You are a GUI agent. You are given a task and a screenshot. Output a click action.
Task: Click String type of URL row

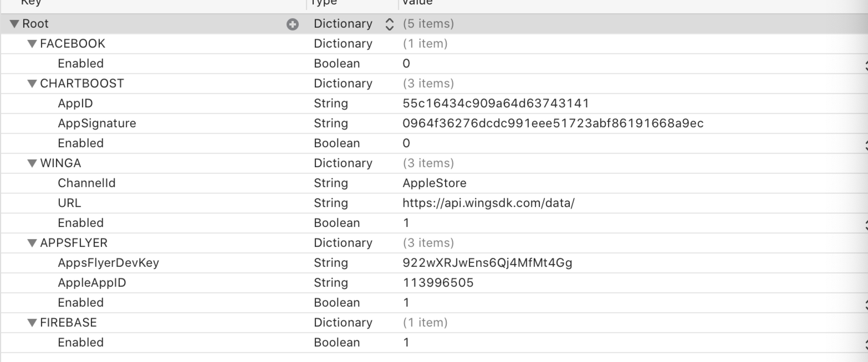pyautogui.click(x=331, y=203)
